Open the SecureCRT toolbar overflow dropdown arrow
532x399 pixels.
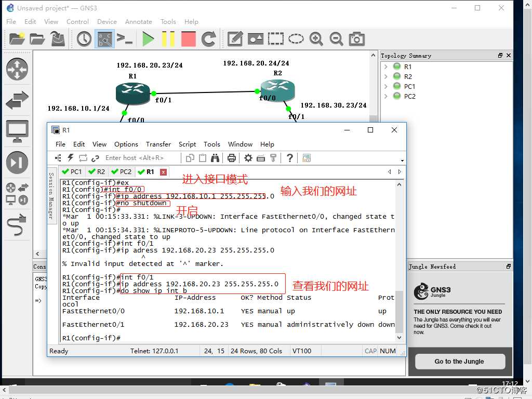[402, 161]
